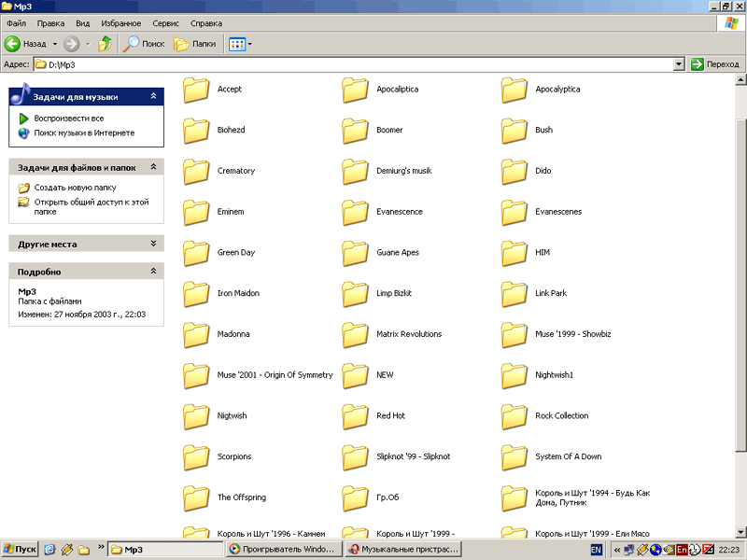Select the Scorpions folder
Viewport: 747px width, 560px height.
tap(233, 456)
